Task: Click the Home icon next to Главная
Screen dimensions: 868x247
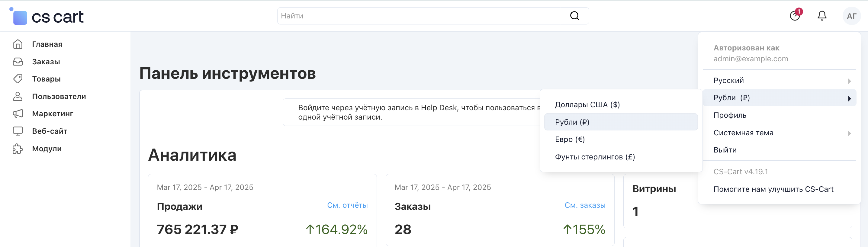Action: click(18, 44)
